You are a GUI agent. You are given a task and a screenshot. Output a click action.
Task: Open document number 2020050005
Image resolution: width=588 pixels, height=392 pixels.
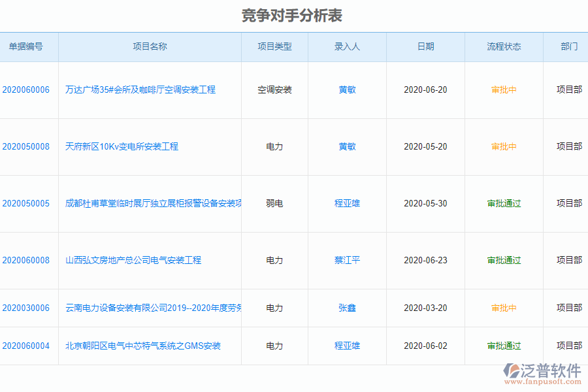tap(29, 203)
